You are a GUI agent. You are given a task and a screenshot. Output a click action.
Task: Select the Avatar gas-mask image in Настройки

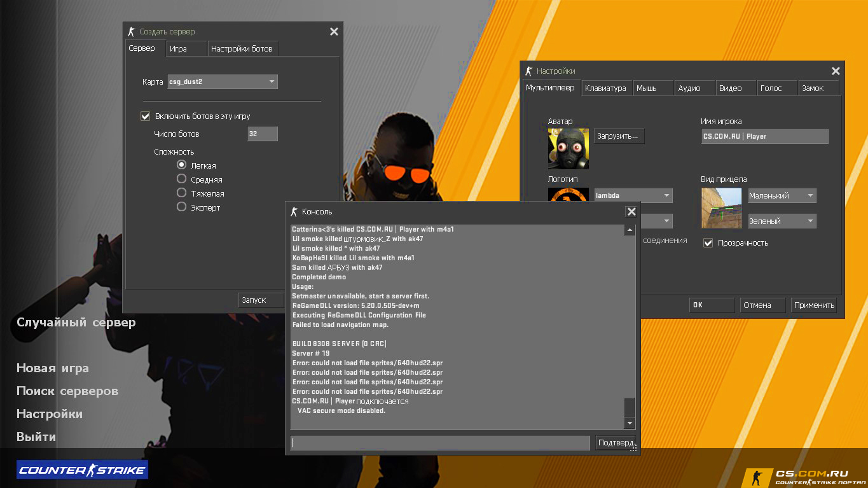click(568, 148)
